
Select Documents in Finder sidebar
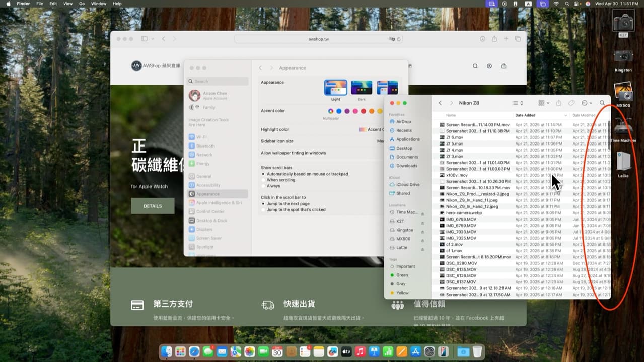(x=403, y=157)
